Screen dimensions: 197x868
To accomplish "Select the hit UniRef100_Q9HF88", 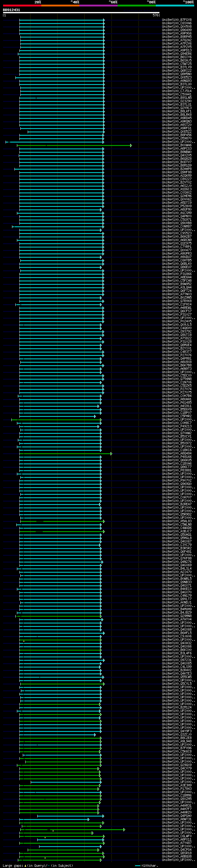I will (177, 172).
